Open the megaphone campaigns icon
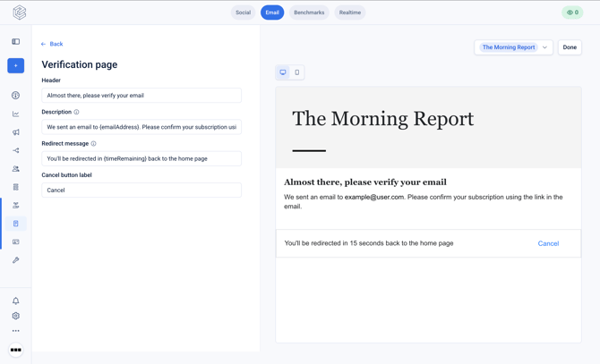 pyautogui.click(x=16, y=132)
